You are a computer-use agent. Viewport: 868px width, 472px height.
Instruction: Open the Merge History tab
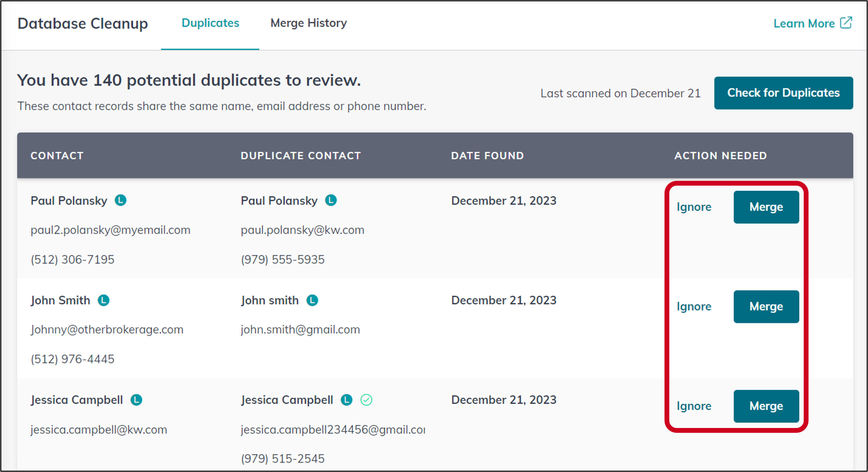(309, 23)
